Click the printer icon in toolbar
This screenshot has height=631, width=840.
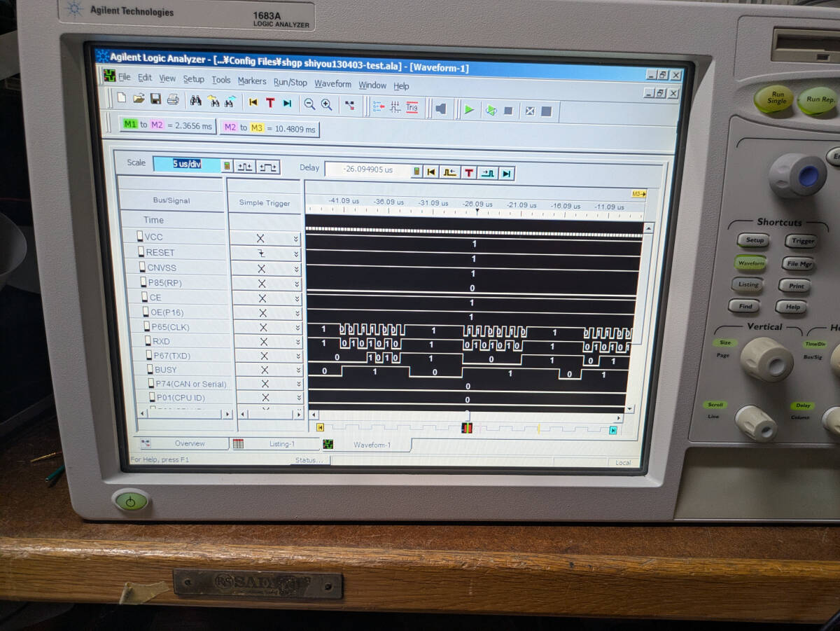click(x=172, y=100)
